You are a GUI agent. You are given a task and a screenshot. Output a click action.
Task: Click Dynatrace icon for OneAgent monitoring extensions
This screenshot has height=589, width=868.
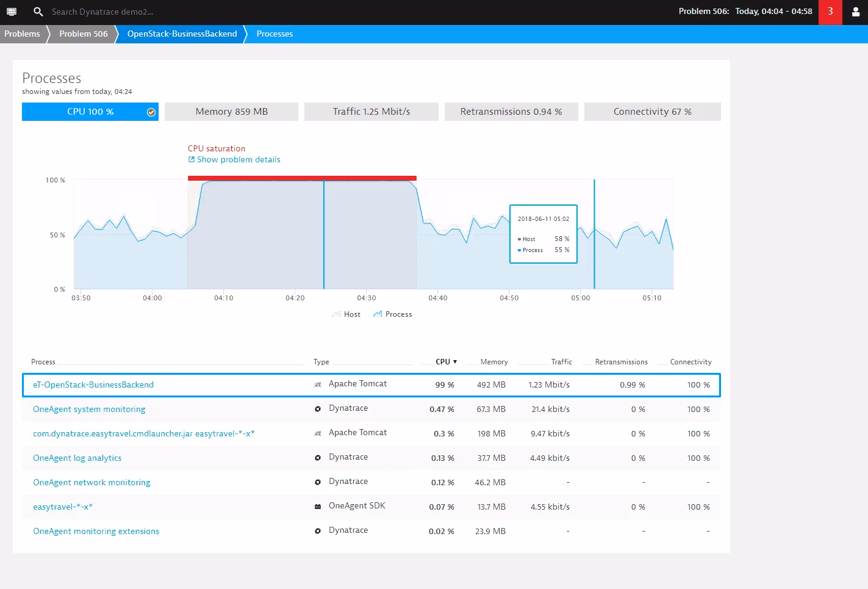[318, 531]
